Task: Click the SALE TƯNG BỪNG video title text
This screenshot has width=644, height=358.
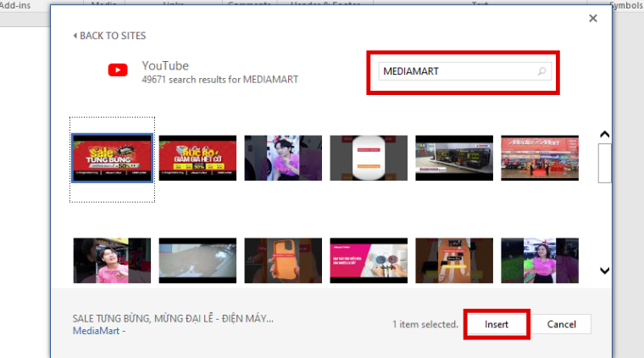Action: click(173, 318)
